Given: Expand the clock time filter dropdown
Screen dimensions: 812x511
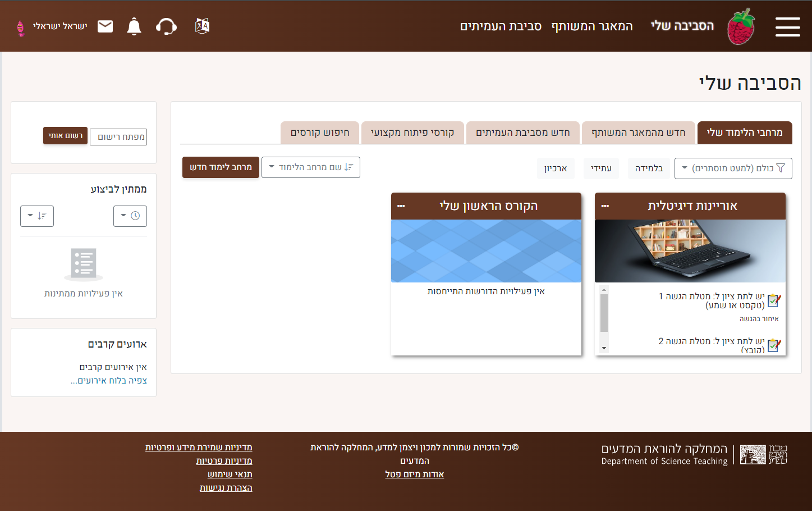Looking at the screenshot, I should tap(130, 216).
